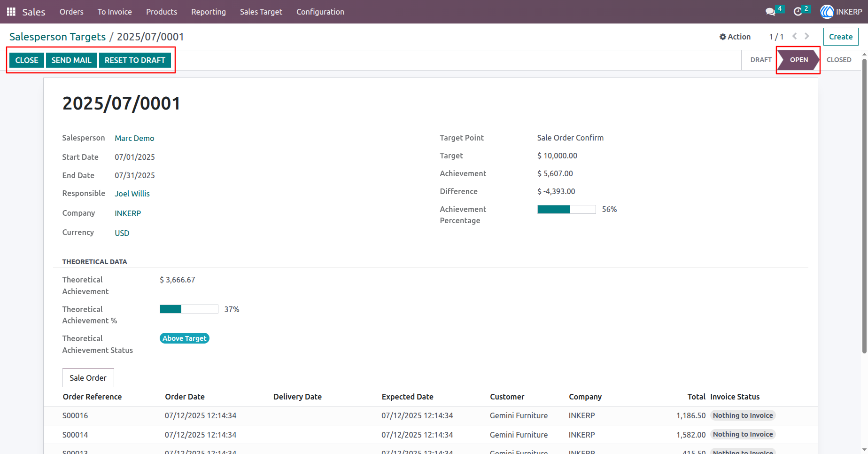Open the Sales Target menu
This screenshot has width=868, height=454.
pos(261,12)
